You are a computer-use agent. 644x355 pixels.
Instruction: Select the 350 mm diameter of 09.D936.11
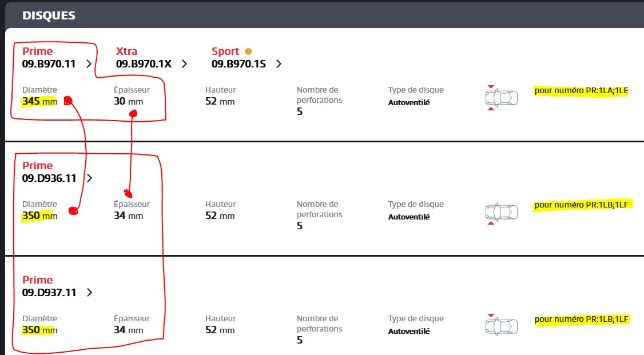click(x=40, y=216)
